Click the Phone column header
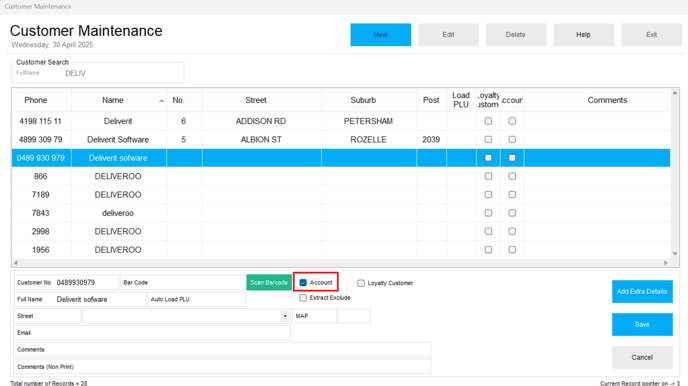 click(x=41, y=100)
